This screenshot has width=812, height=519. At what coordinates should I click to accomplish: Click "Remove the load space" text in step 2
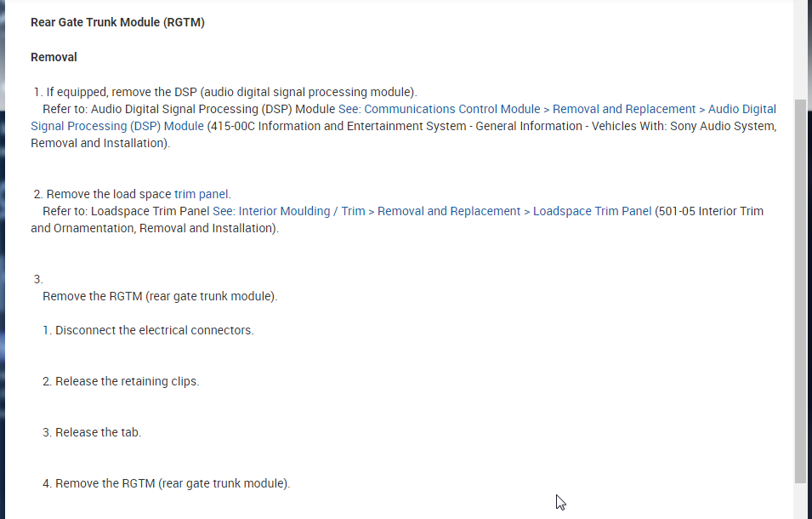pos(109,194)
